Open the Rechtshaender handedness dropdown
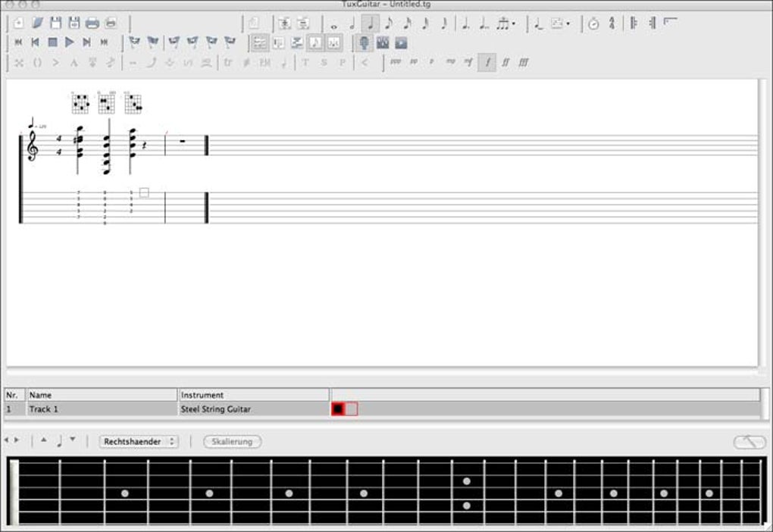This screenshot has height=532, width=773. [x=139, y=442]
